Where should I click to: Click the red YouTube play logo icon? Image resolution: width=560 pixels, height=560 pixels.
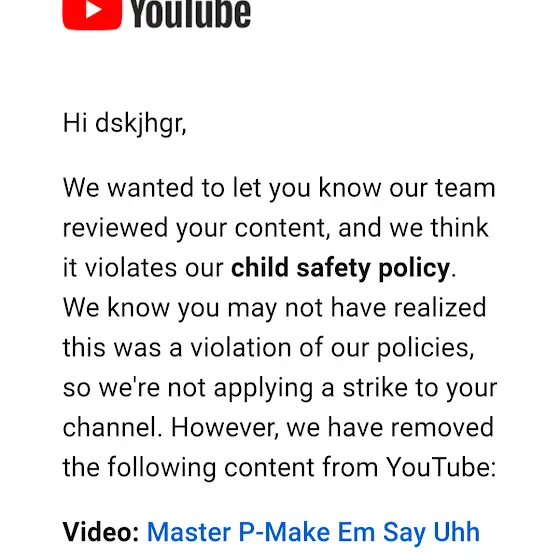92,14
